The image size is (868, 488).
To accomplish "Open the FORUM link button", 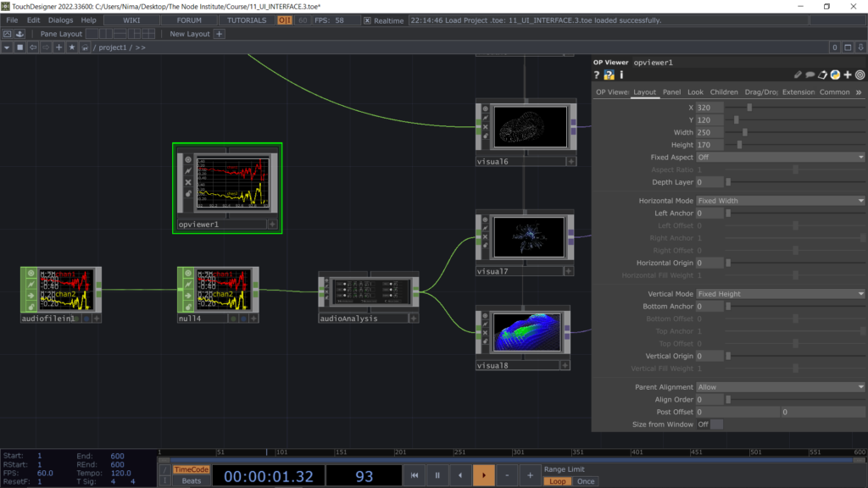I will tap(189, 20).
